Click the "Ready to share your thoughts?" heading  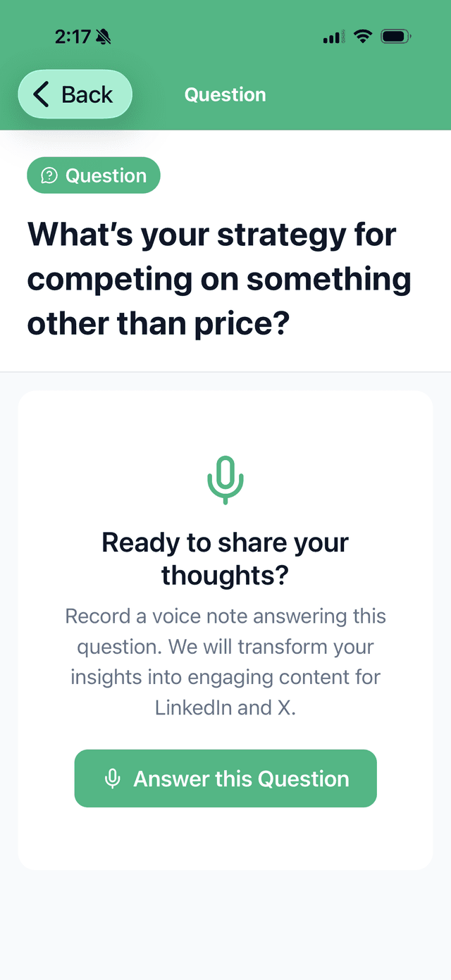tap(225, 559)
